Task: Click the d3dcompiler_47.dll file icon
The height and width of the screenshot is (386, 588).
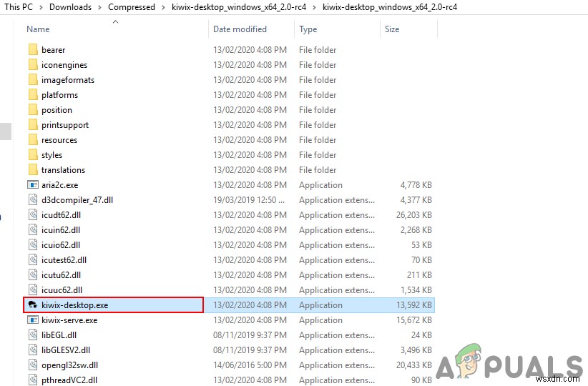Action: click(33, 199)
